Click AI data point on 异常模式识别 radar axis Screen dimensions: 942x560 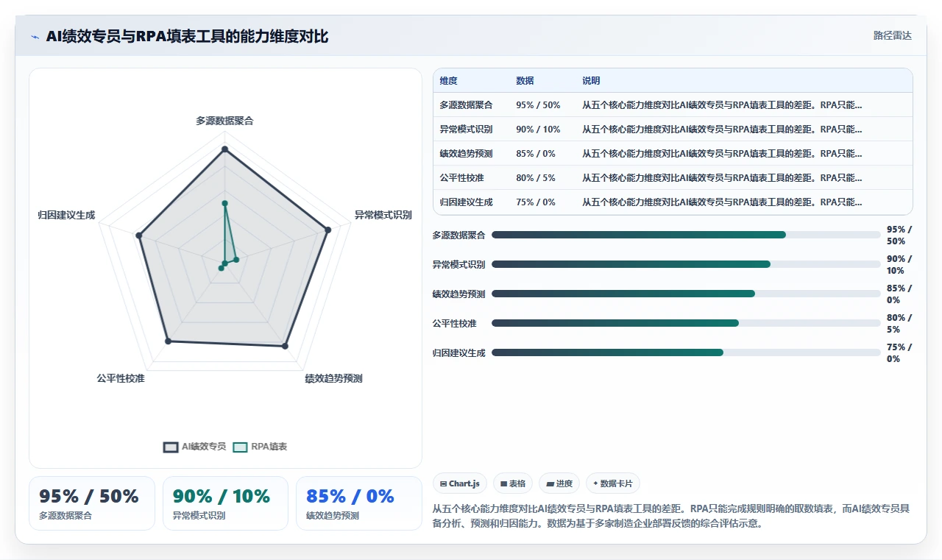[327, 230]
